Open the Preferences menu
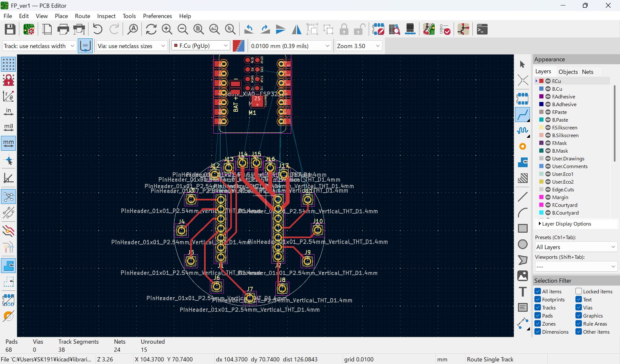Image resolution: width=620 pixels, height=364 pixels. [x=157, y=16]
